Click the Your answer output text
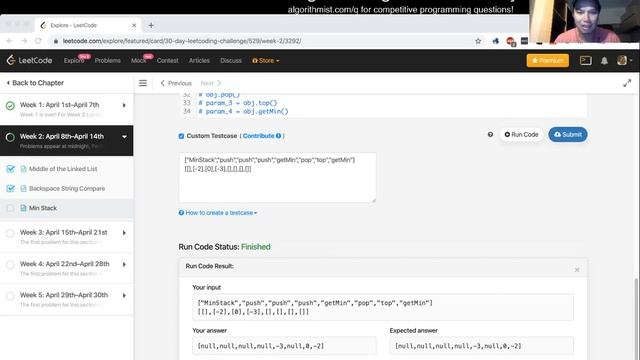640x360 pixels. point(260,346)
